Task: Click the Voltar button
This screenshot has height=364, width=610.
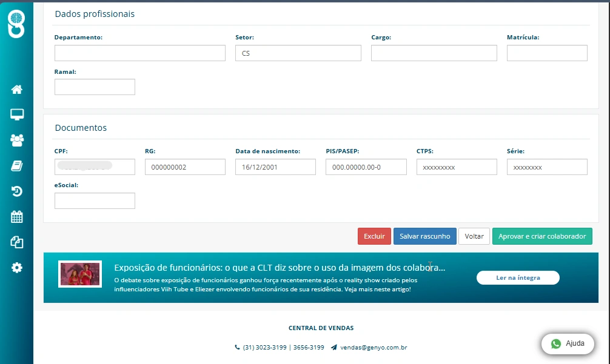Action: [474, 236]
